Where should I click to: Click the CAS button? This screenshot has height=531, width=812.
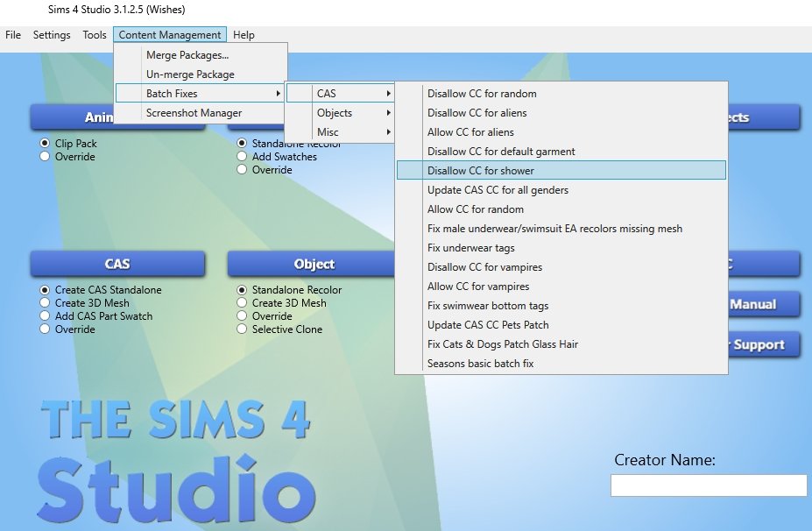click(x=117, y=264)
